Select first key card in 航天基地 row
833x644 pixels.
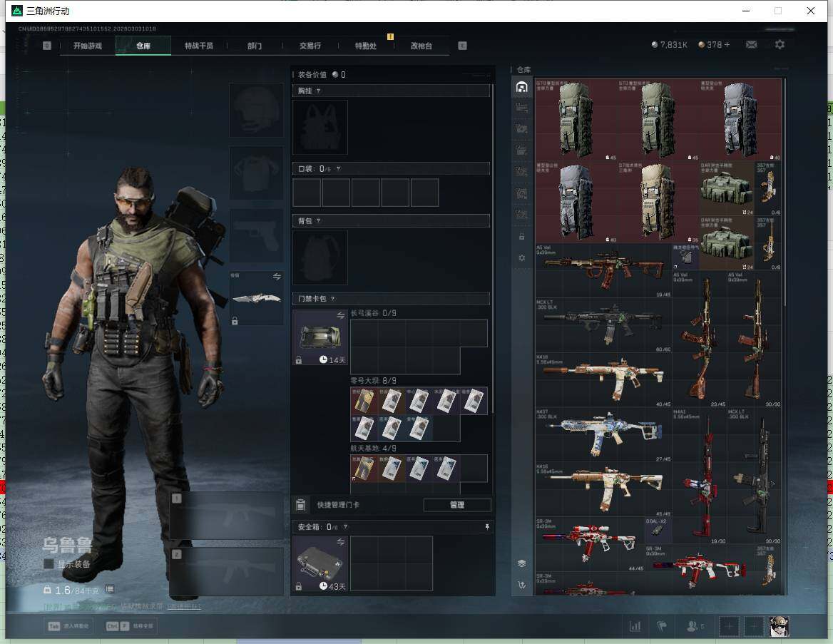[x=364, y=469]
